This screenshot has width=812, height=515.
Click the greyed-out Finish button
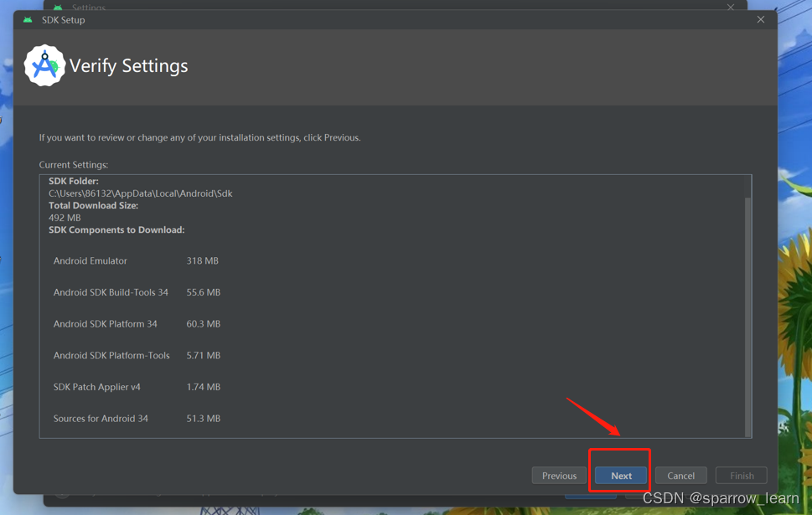pyautogui.click(x=741, y=475)
